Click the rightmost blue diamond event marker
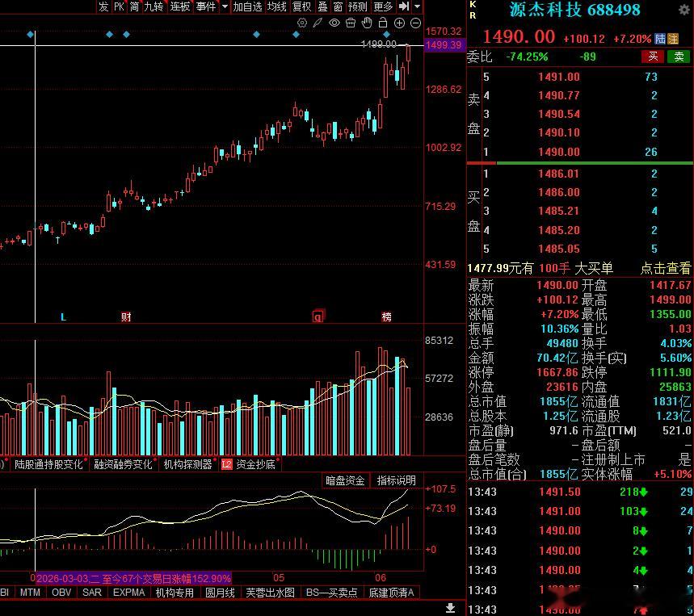The width and height of the screenshot is (694, 616). coord(386,34)
